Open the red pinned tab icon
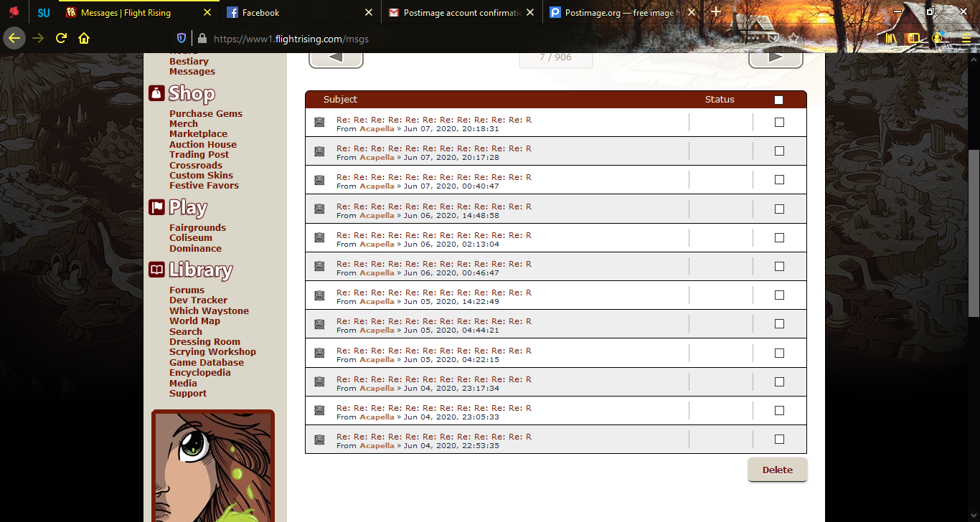This screenshot has width=980, height=522. tap(14, 12)
